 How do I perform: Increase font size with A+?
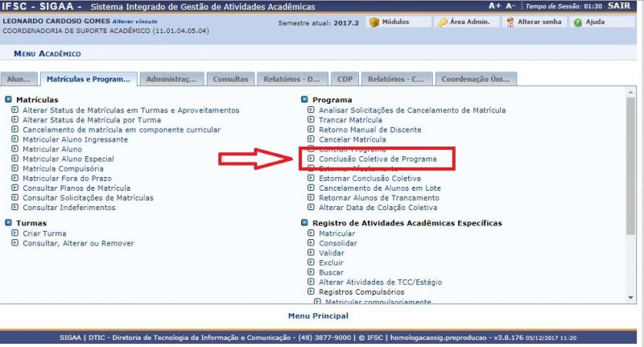tap(494, 6)
